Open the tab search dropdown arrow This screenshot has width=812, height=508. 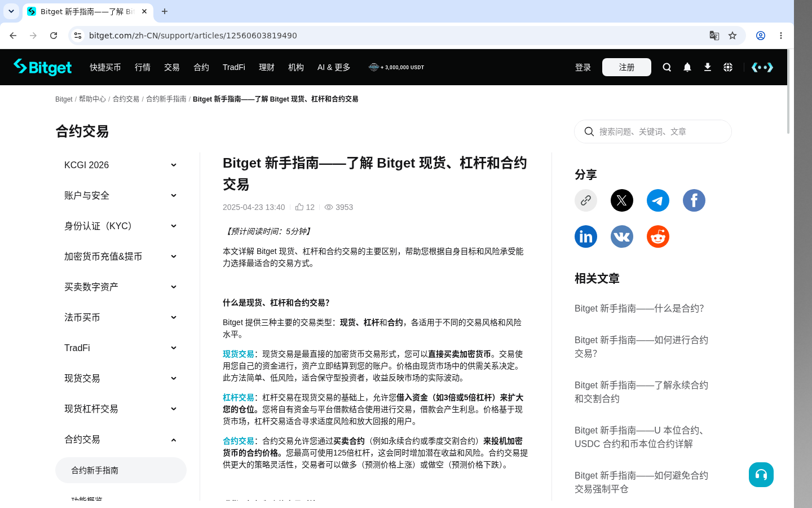tap(11, 11)
